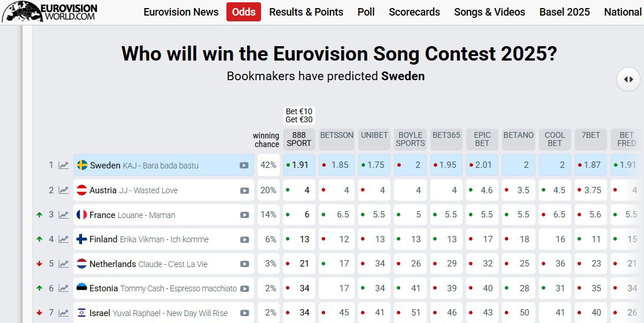Click the BET365 bookmaker column header
The height and width of the screenshot is (323, 644).
446,139
